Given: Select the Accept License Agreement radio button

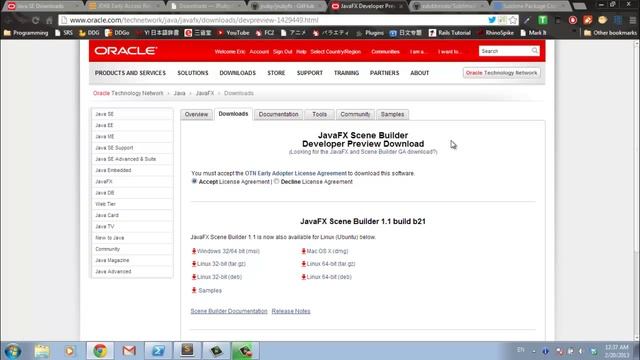Looking at the screenshot, I should point(194,181).
